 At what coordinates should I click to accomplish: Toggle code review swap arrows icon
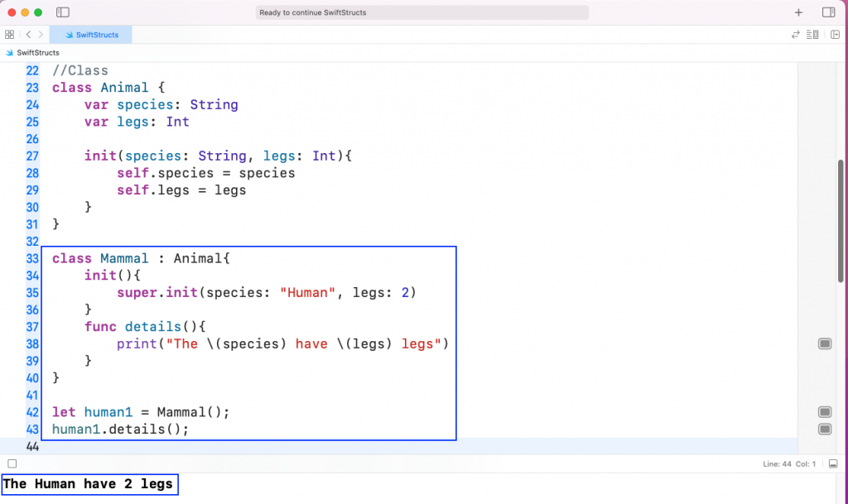point(795,35)
